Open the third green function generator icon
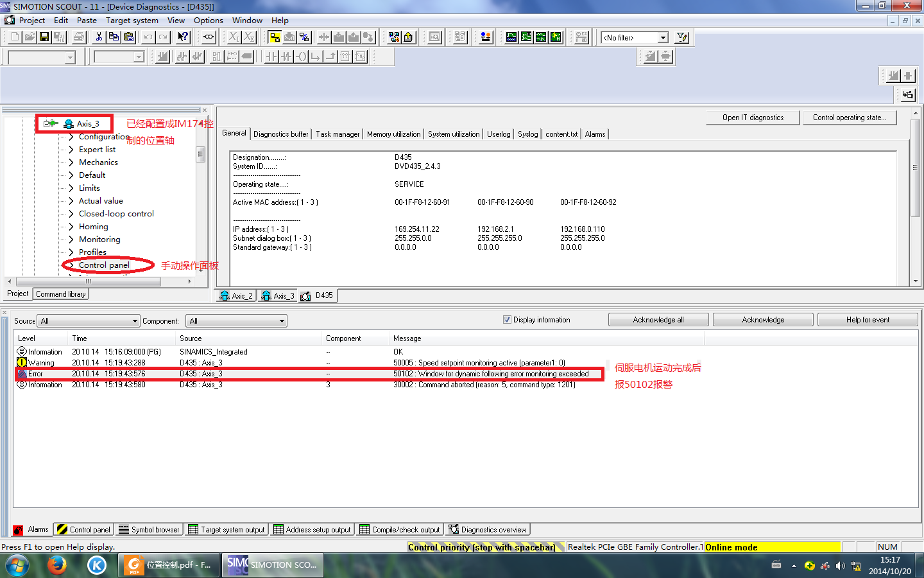The width and height of the screenshot is (924, 578). coord(541,37)
